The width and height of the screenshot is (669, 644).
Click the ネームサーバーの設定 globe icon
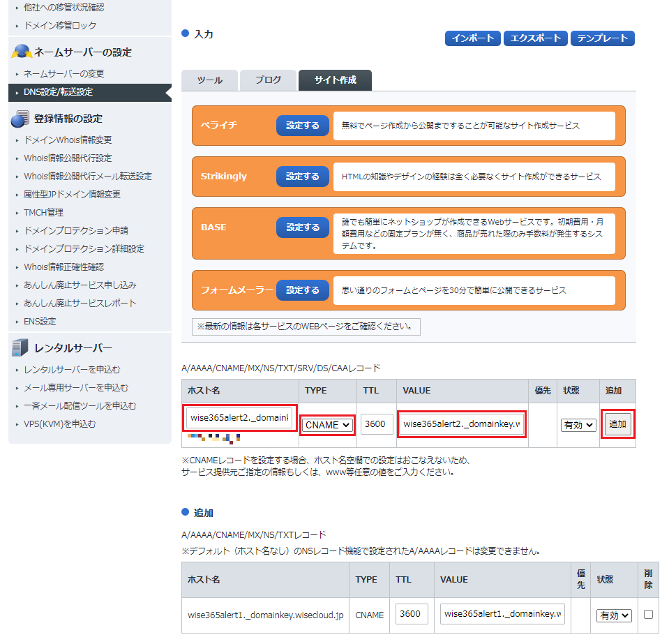(21, 52)
